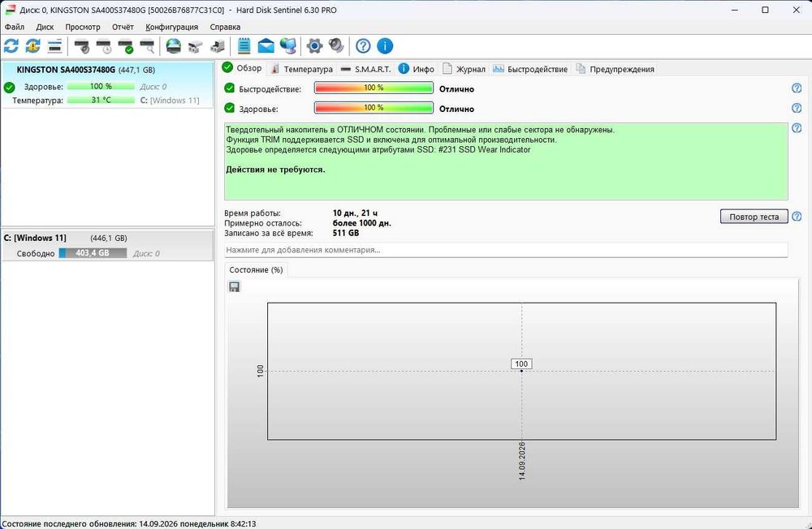Click the 403,4 GB free space bar
The height and width of the screenshot is (529, 812).
coord(93,253)
